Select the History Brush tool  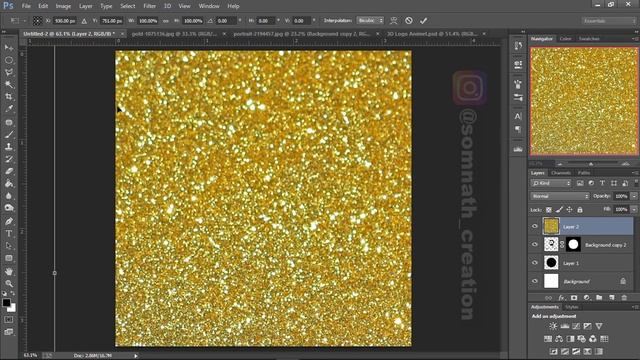pyautogui.click(x=9, y=159)
